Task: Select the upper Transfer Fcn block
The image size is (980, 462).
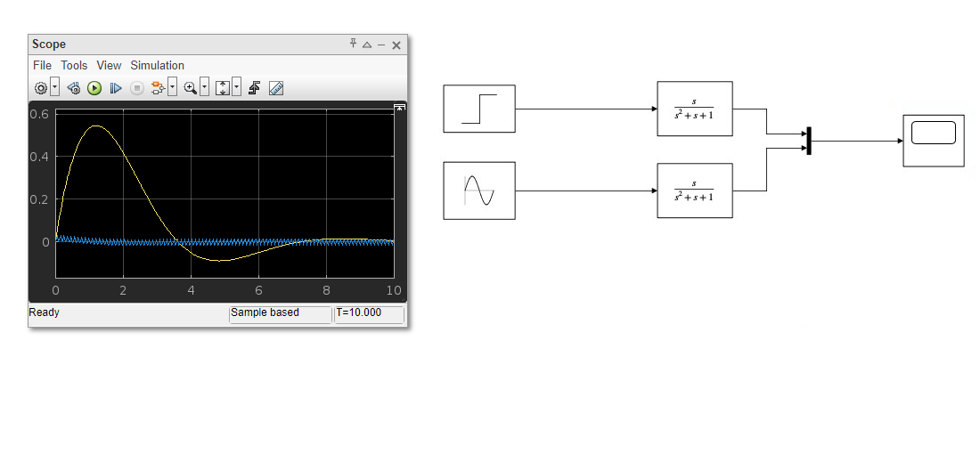Action: [694, 109]
